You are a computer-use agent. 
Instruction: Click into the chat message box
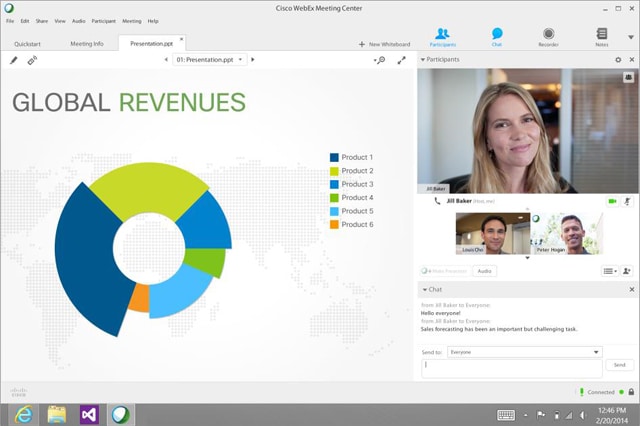(x=512, y=368)
